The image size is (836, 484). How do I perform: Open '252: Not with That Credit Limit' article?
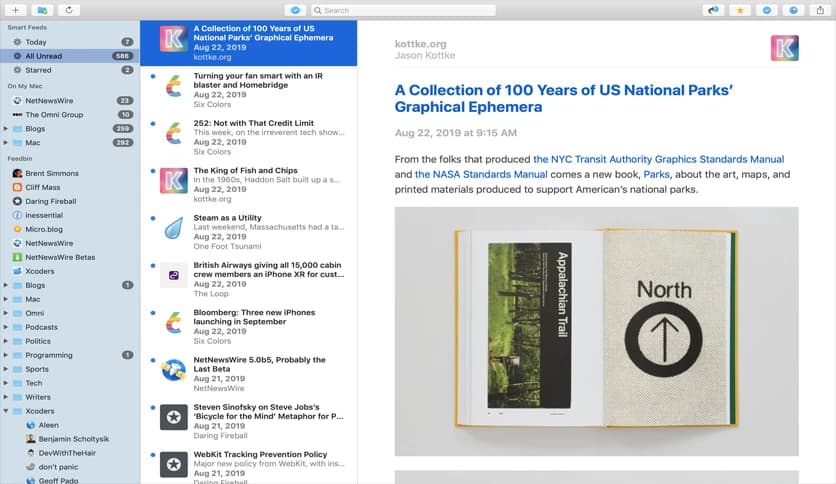(248, 137)
